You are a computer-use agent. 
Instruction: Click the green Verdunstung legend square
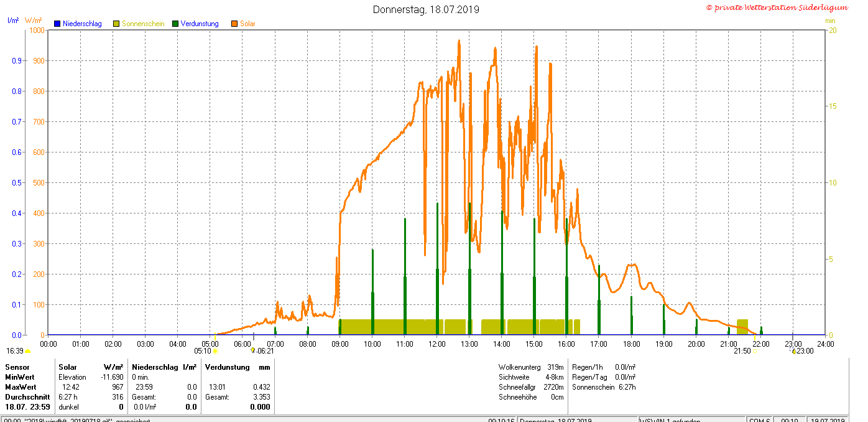click(175, 24)
